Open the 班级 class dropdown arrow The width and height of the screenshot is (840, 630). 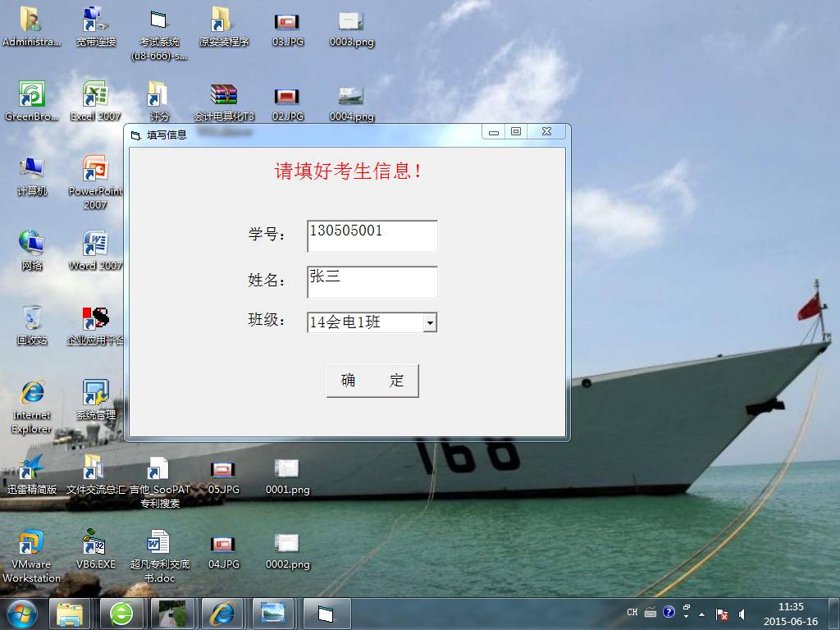430,323
